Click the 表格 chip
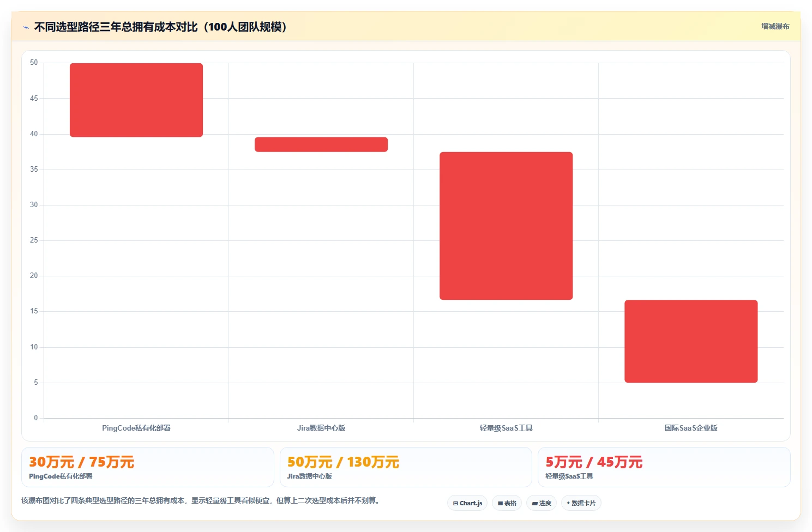Image resolution: width=812 pixels, height=532 pixels. pos(507,503)
